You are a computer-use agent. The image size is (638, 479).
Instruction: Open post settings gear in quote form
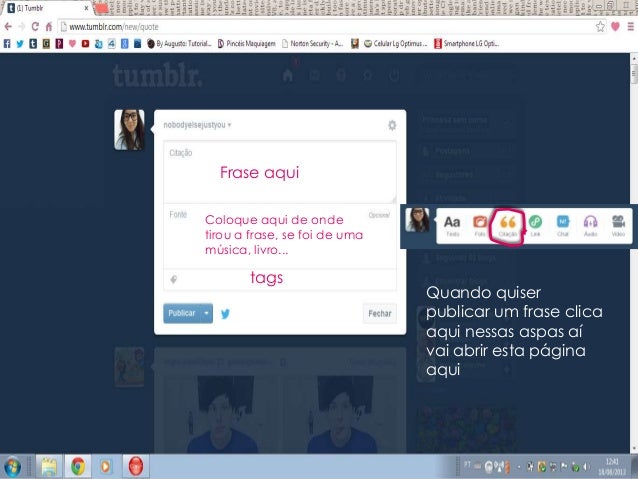click(392, 125)
